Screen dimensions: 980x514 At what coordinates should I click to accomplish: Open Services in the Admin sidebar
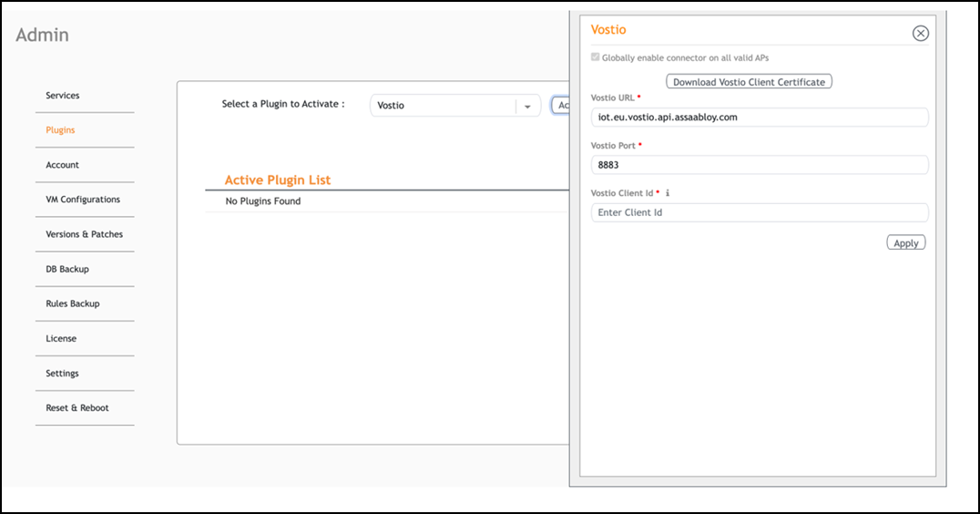63,96
